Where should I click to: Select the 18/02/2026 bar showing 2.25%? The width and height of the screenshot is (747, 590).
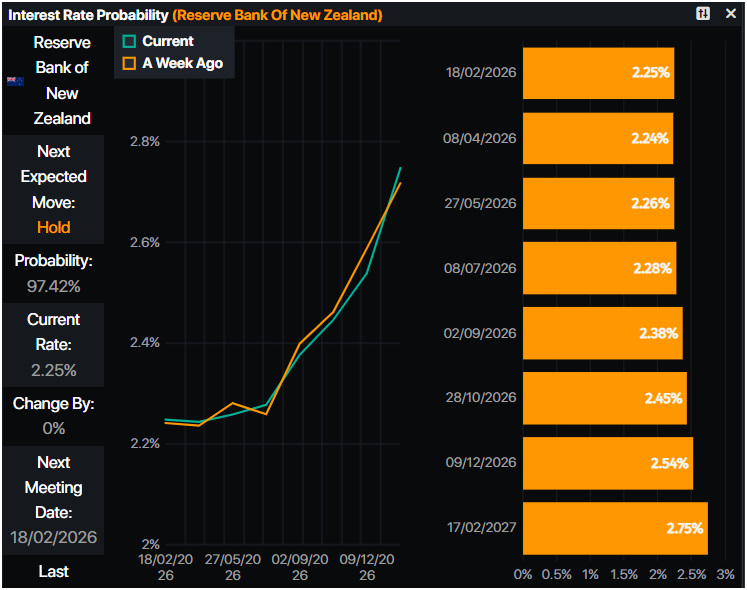pyautogui.click(x=598, y=73)
